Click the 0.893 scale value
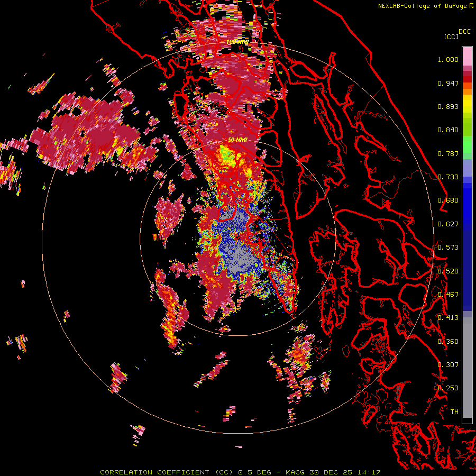 coord(448,106)
